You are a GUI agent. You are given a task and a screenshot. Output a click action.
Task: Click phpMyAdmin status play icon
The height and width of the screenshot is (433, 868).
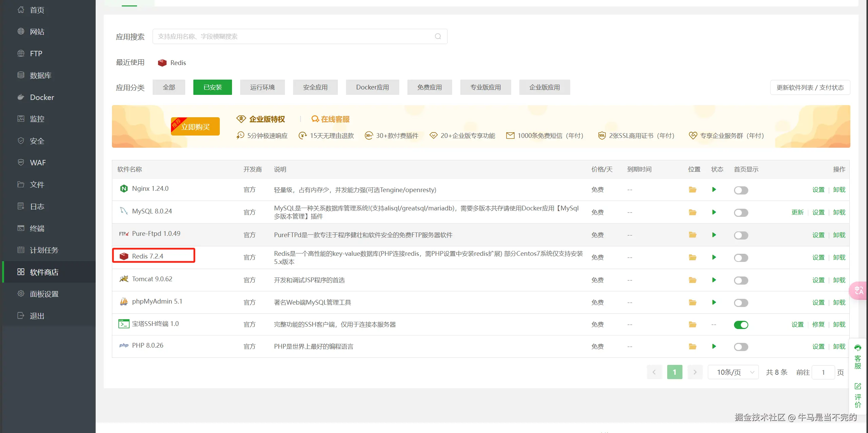coord(714,303)
